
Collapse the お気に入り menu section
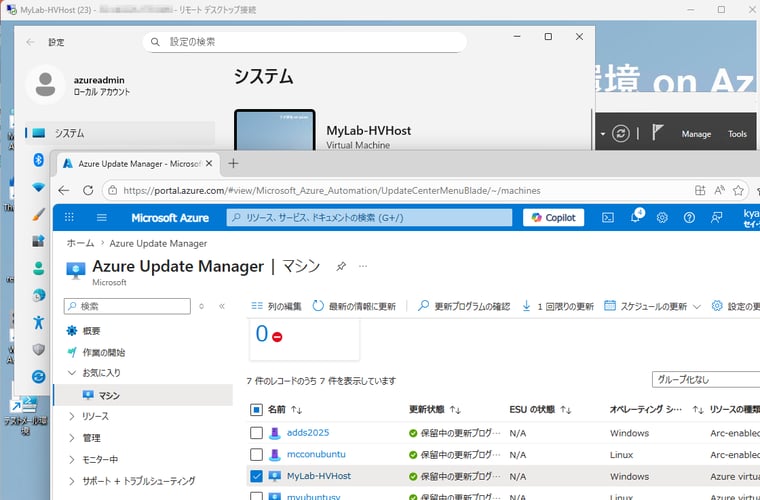tap(72, 373)
